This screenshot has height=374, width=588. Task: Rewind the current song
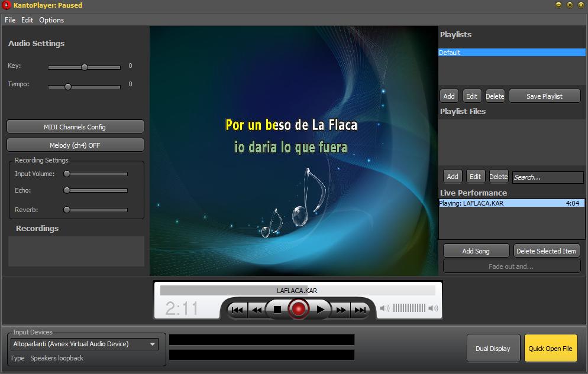[257, 309]
